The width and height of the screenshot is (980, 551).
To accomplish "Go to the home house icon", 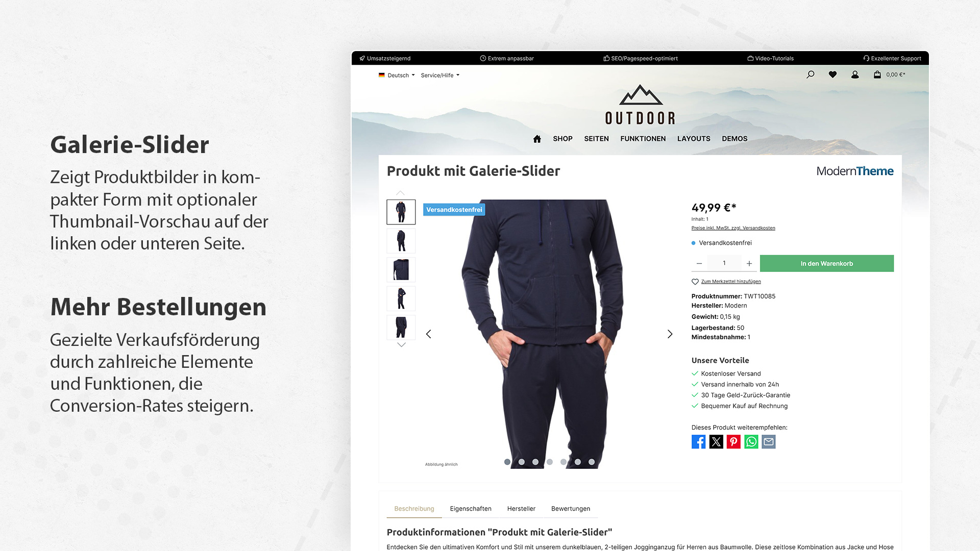I will click(537, 139).
